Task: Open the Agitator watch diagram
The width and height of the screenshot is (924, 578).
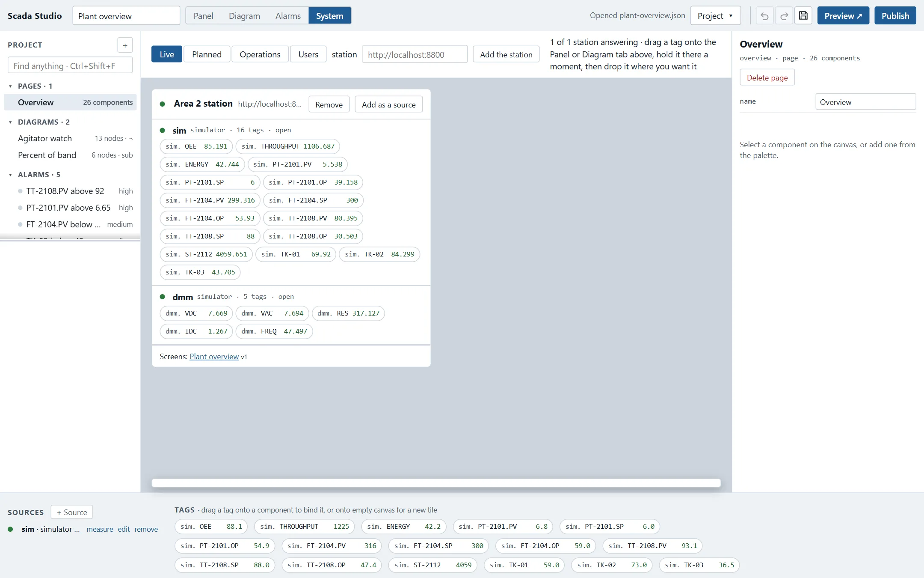Action: point(70,138)
